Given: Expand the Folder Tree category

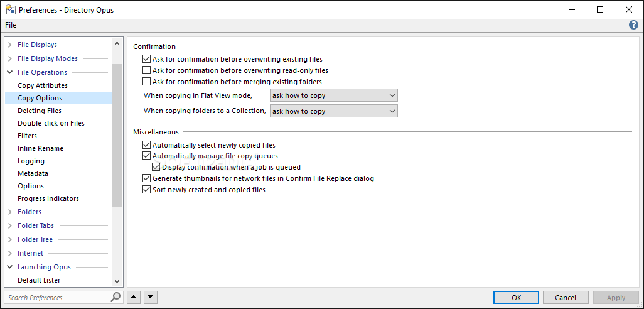Looking at the screenshot, I should point(10,239).
